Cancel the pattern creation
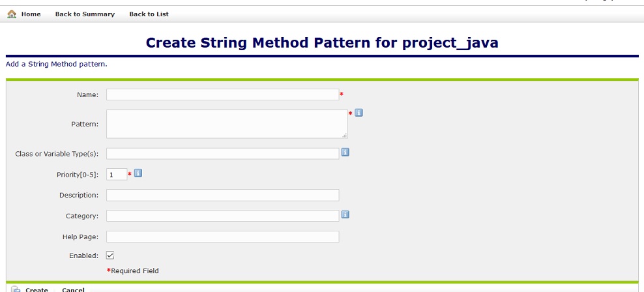Viewport: 644px width, 292px height. tap(73, 289)
